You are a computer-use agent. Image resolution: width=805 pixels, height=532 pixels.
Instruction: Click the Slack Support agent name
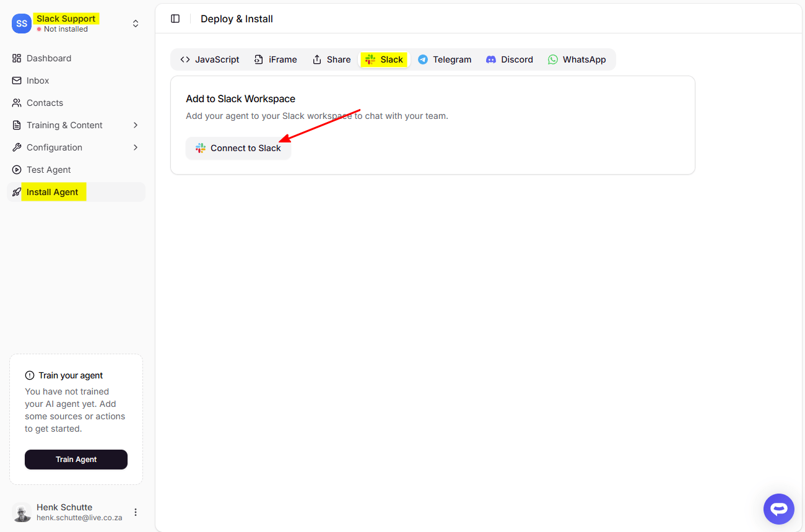66,19
